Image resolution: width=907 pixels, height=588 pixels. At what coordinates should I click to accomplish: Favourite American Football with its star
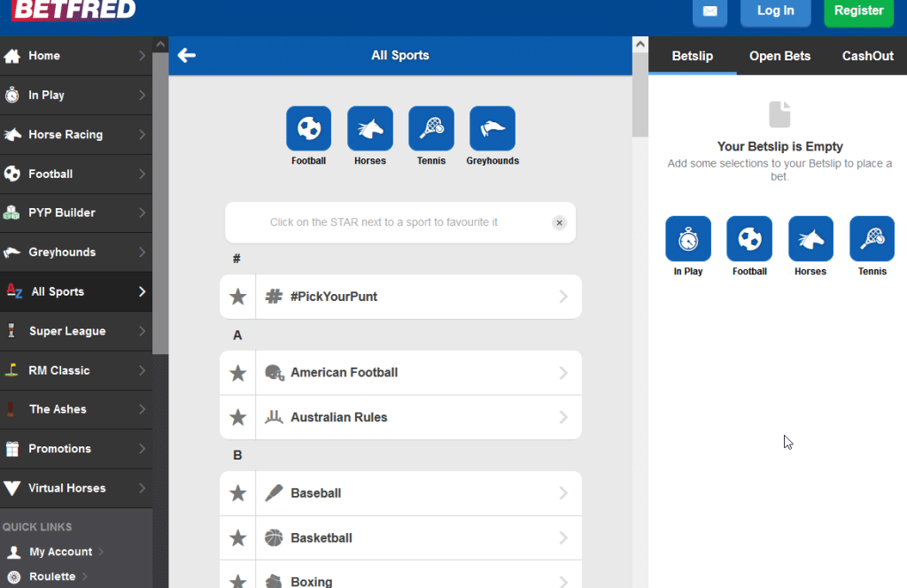[x=237, y=373]
